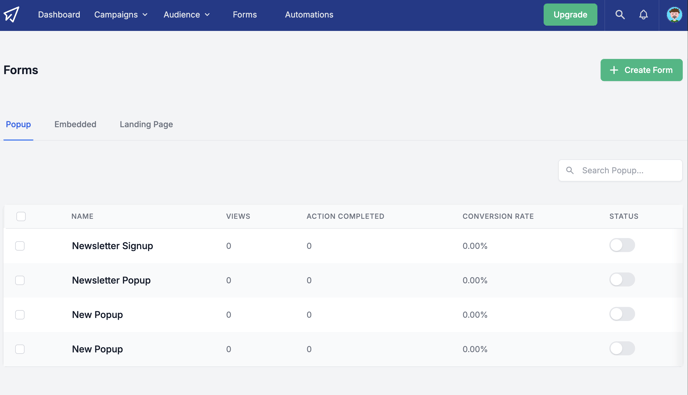Open notifications bell icon
Screen dimensions: 688x395
(643, 14)
